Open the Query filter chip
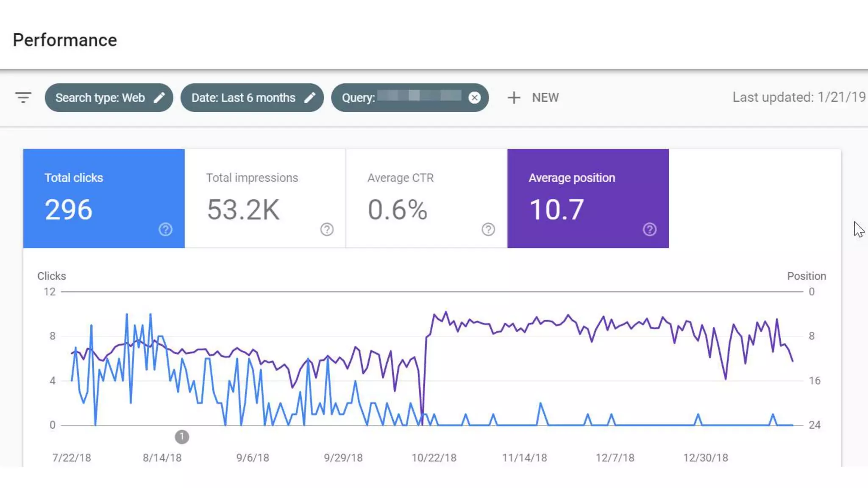The height and width of the screenshot is (488, 868). (398, 97)
